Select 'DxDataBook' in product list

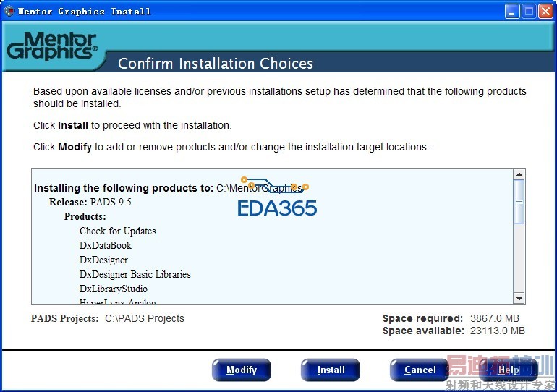coord(106,245)
